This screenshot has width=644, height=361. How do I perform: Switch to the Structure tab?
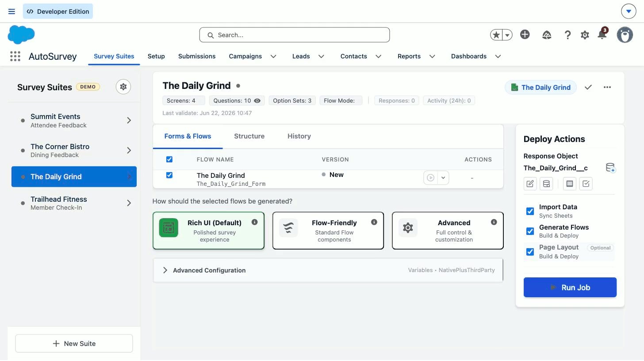pos(249,136)
